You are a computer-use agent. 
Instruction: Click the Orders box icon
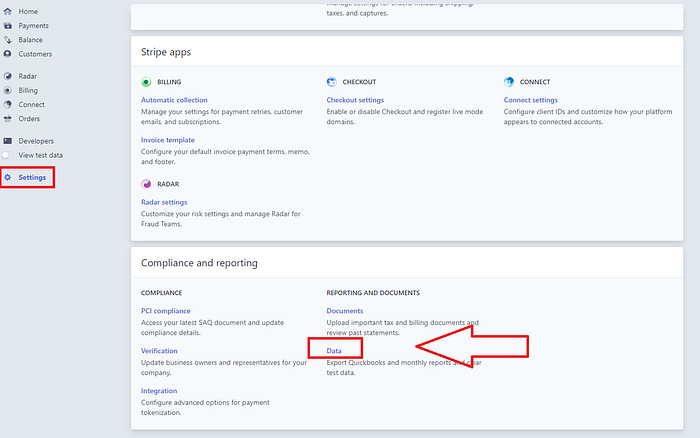click(8, 118)
